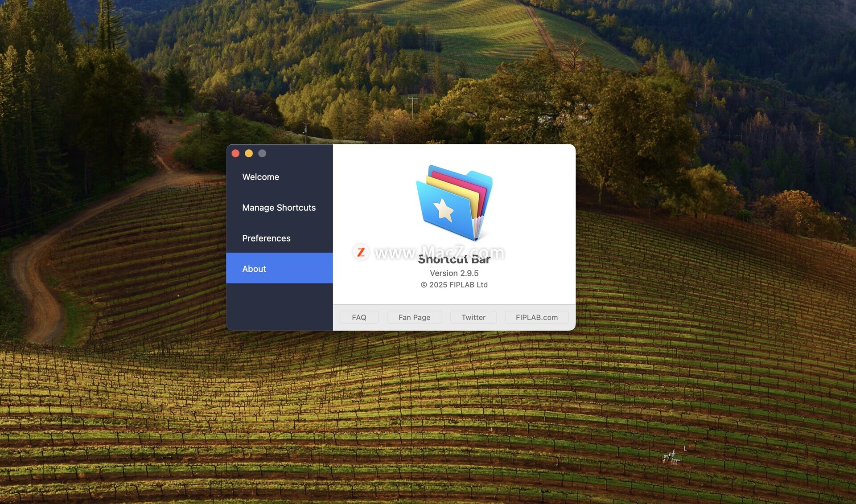Image resolution: width=856 pixels, height=504 pixels.
Task: Click the disabled gray zoom button
Action: 262,153
